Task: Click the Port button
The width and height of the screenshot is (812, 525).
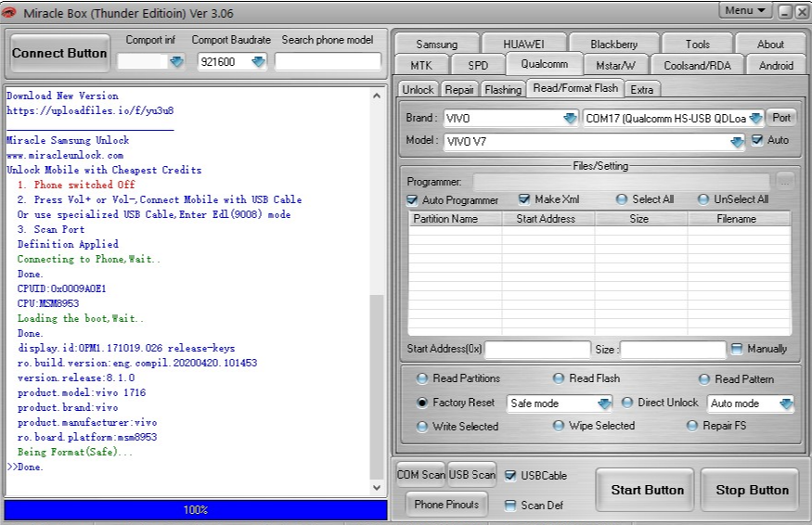Action: coord(780,118)
